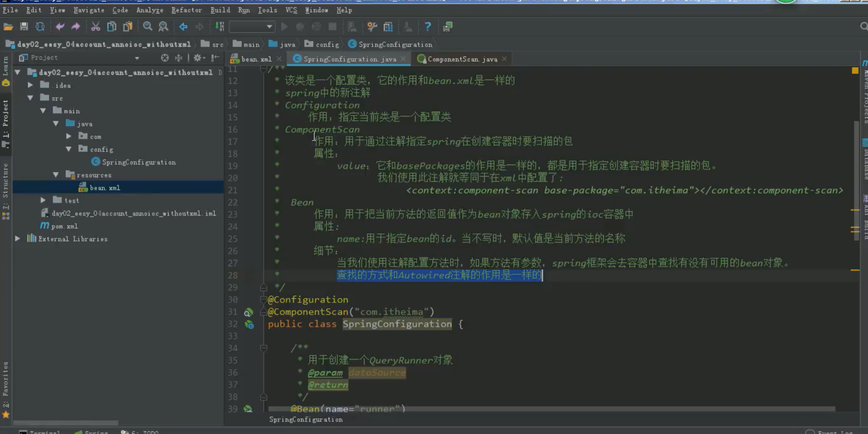Click the Synchronize refresh icon
Screen dimensions: 868x434
tap(40, 26)
